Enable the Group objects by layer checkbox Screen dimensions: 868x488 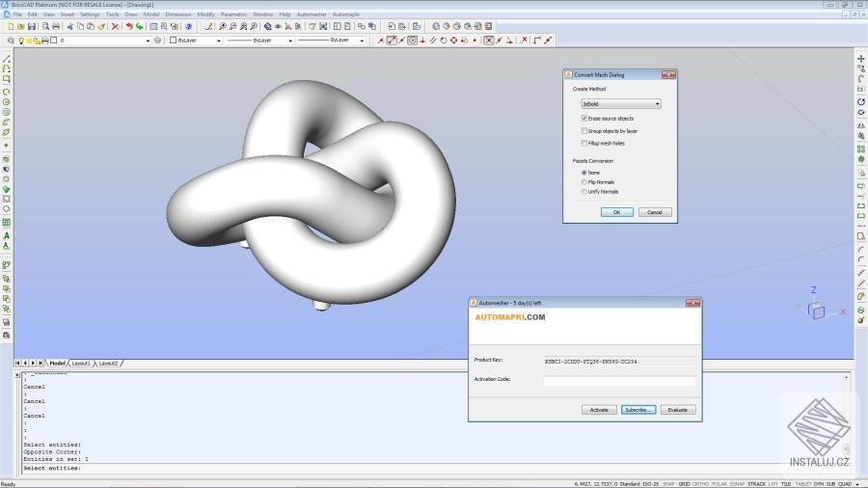tap(584, 131)
